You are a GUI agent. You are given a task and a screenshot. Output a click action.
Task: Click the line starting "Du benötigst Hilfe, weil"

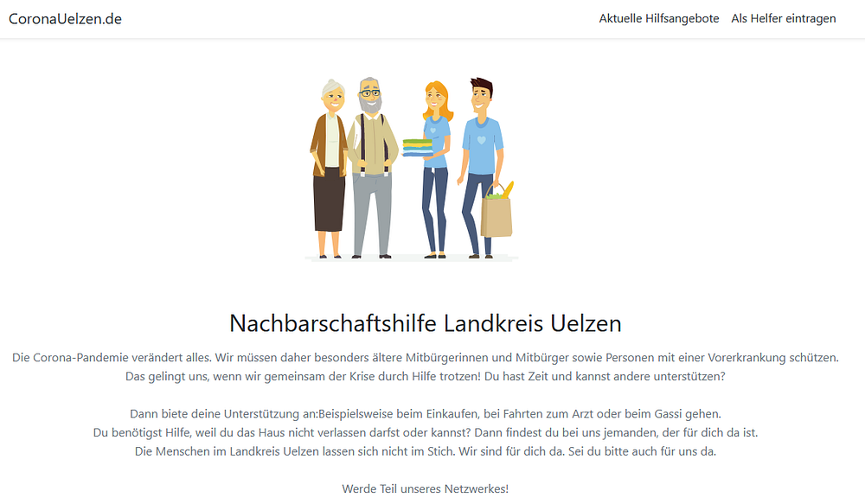tap(426, 432)
